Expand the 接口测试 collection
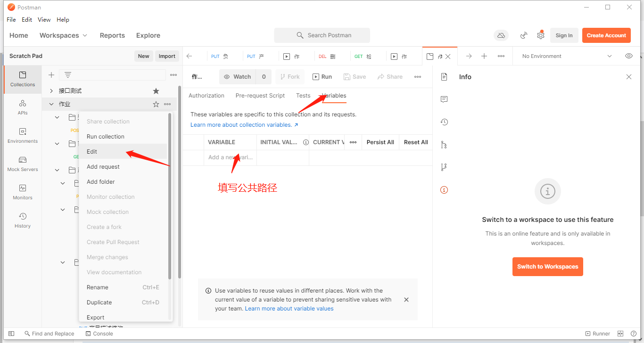Screen dimensions: 644x343 click(51, 91)
